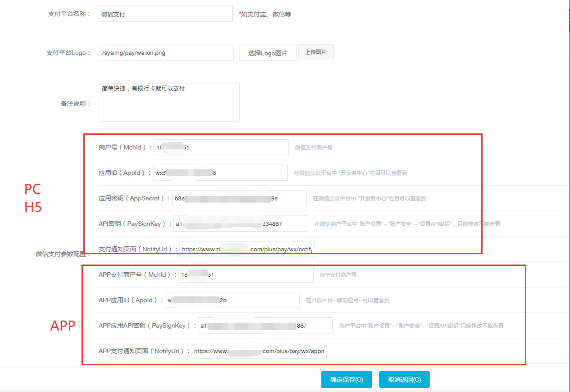Click the 支付平台名称 input field
Image resolution: width=570 pixels, height=392 pixels.
[x=165, y=14]
